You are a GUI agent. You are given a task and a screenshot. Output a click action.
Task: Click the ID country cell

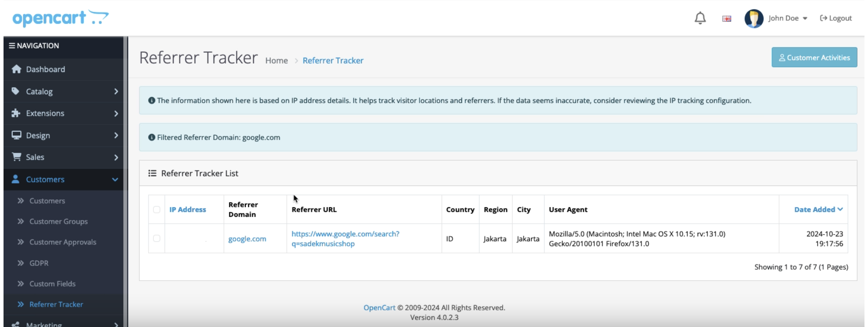click(x=460, y=239)
